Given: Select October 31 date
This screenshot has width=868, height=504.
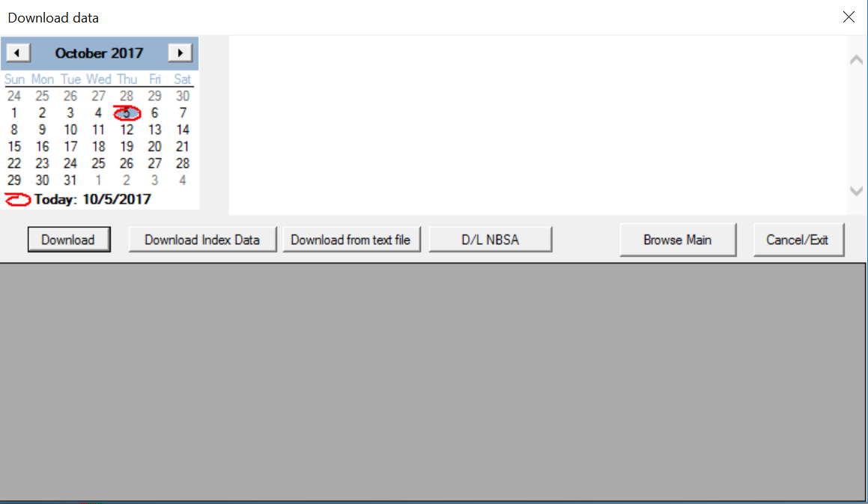Looking at the screenshot, I should coord(70,180).
